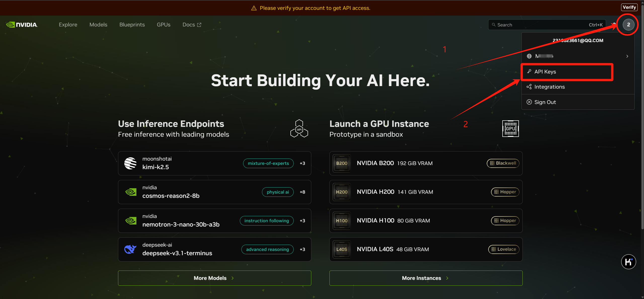644x299 pixels.
Task: Click the L40S chip thumbnail icon
Action: coord(342,249)
